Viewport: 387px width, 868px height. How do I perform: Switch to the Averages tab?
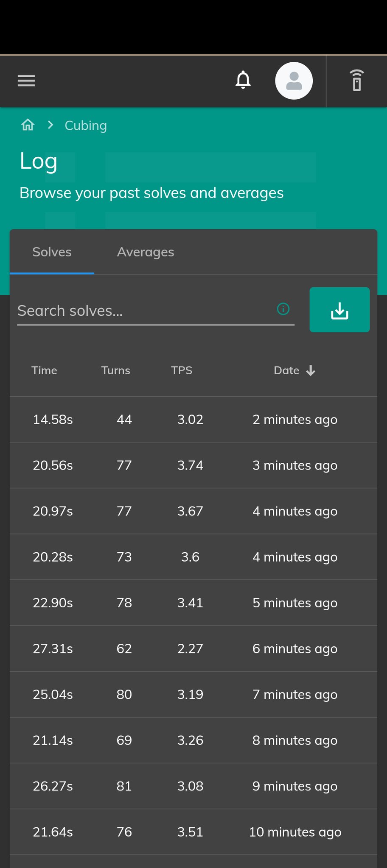pyautogui.click(x=146, y=252)
